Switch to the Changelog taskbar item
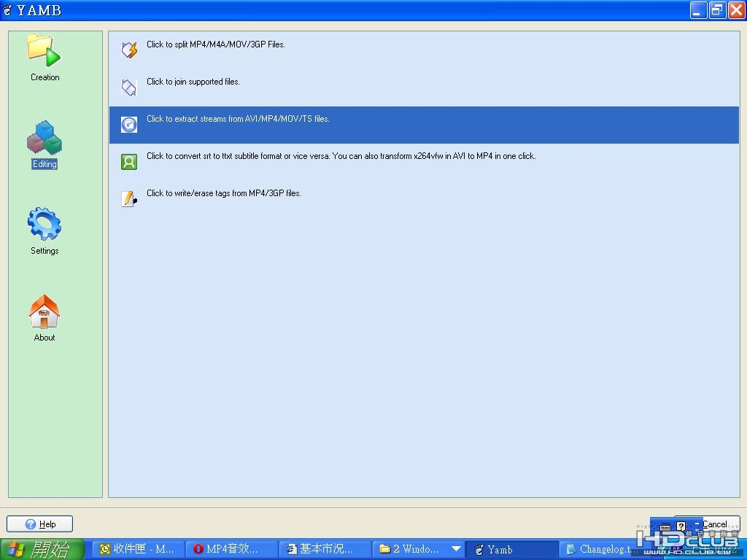Screen dimensions: 747x560 (600, 549)
